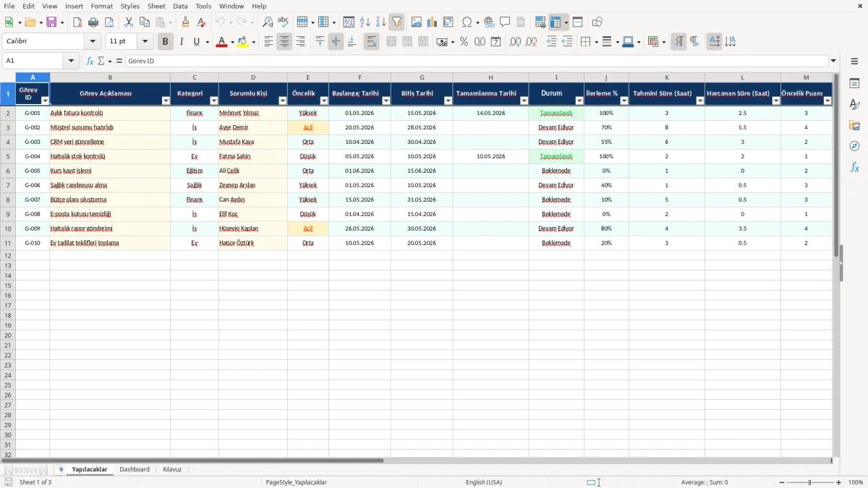Click the Add Decimal Place icon

tap(515, 42)
